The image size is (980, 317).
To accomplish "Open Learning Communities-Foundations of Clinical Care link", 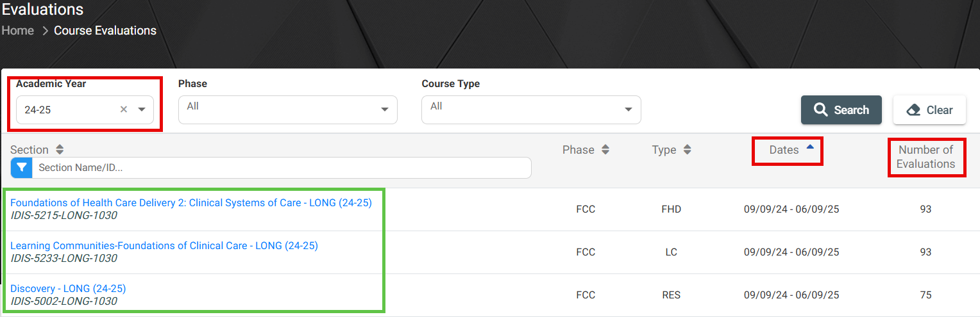I will click(164, 246).
